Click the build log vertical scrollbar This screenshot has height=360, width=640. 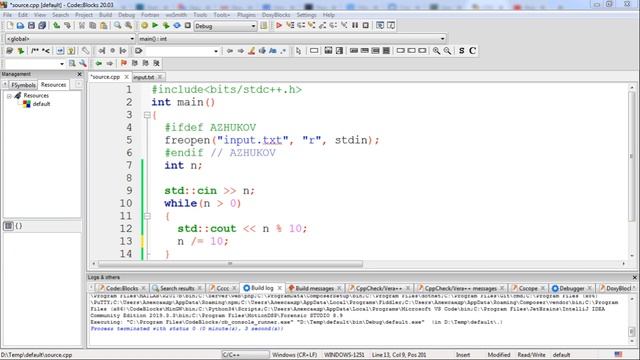pyautogui.click(x=631, y=331)
